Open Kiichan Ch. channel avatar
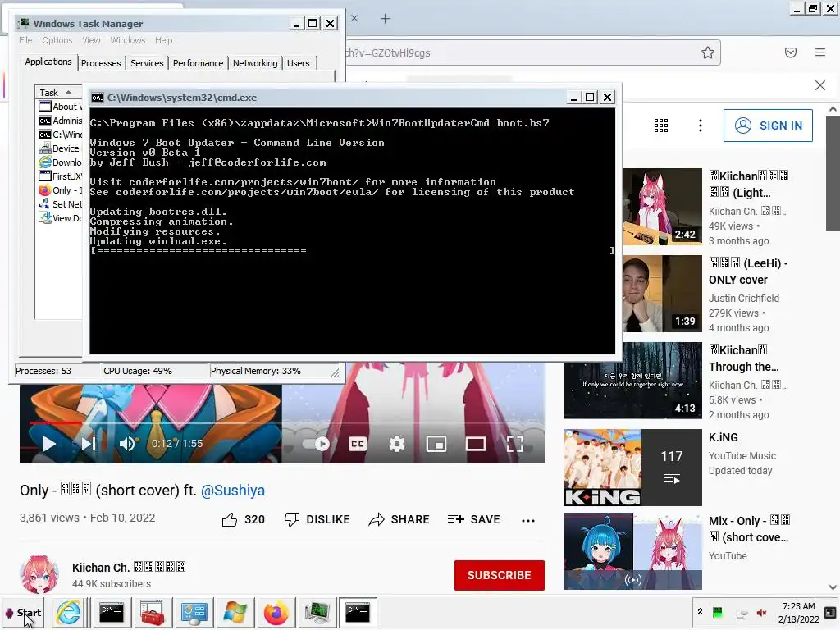 [x=39, y=574]
